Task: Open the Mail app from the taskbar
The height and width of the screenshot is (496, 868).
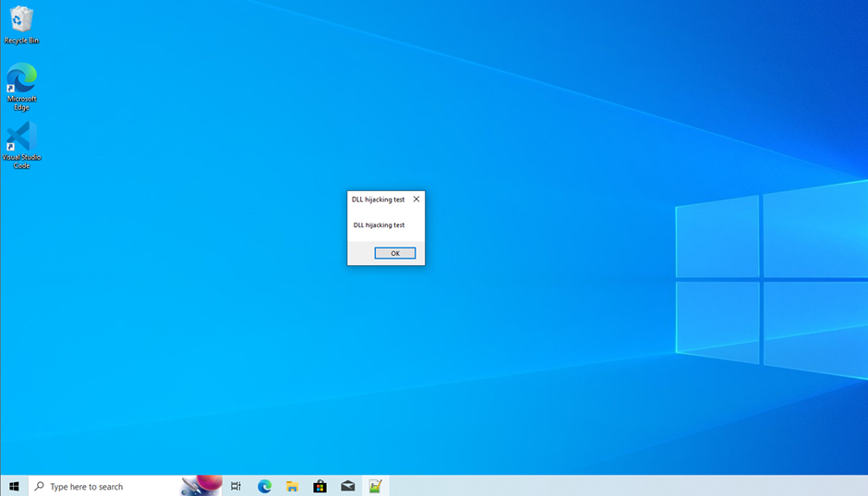Action: coord(347,486)
